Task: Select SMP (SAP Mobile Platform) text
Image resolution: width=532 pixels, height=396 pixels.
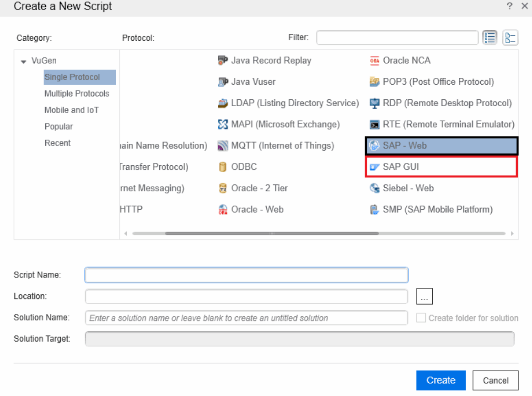Action: point(438,210)
